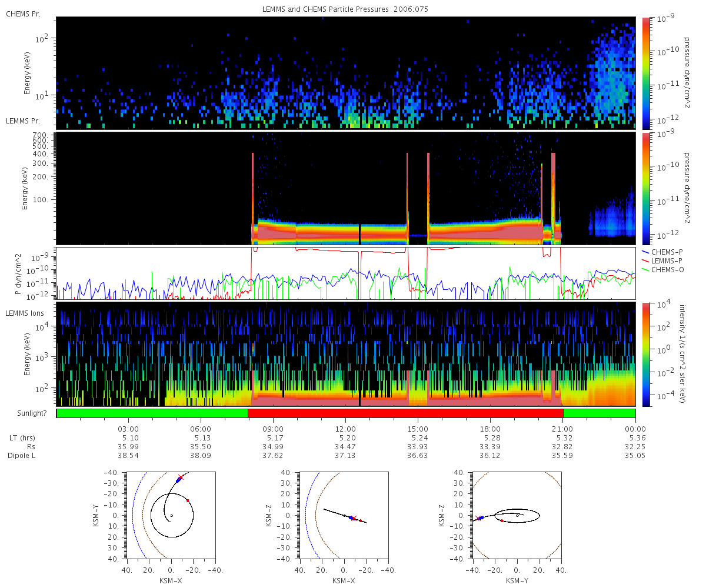706x588 pixels.
Task: Click the 'CHEMS Pr.' panel label
Action: click(23, 14)
